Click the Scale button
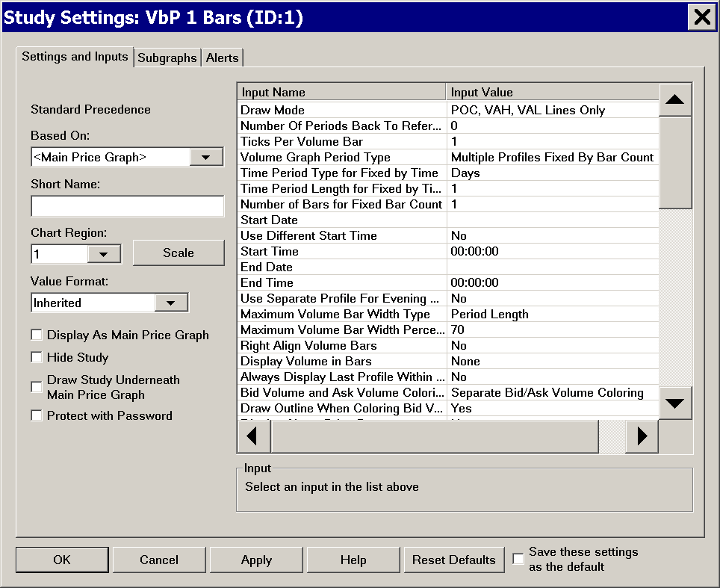Viewport: 720px width, 588px height. point(178,253)
